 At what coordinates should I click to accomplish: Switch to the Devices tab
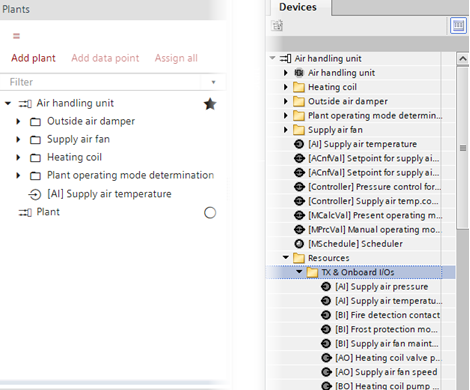tap(298, 7)
